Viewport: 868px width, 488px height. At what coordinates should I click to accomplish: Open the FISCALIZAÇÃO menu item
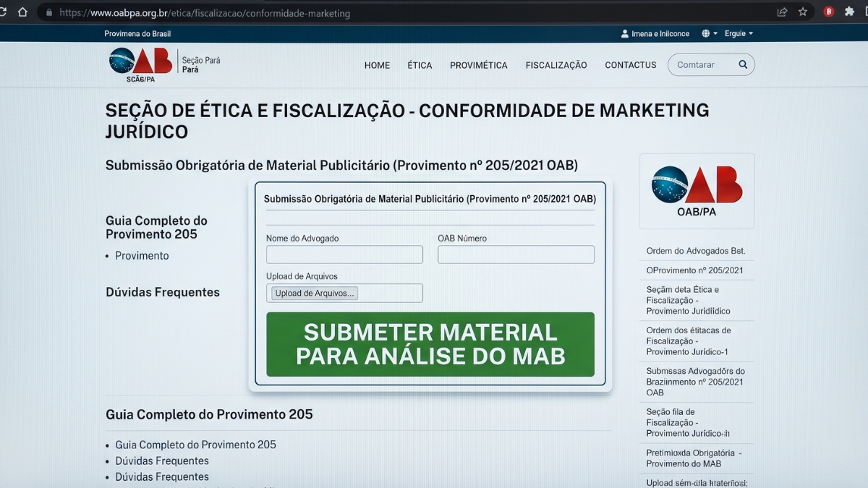556,65
